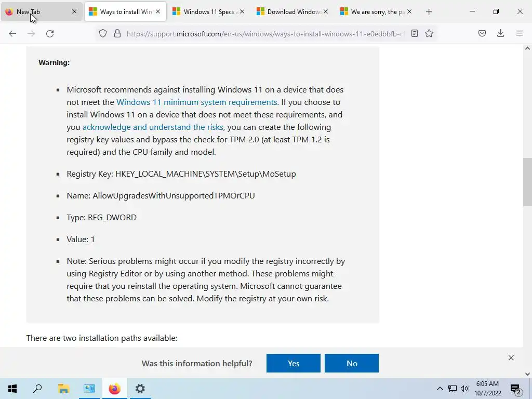
Task: Open the Control Panel taskbar app
Action: [x=89, y=389]
